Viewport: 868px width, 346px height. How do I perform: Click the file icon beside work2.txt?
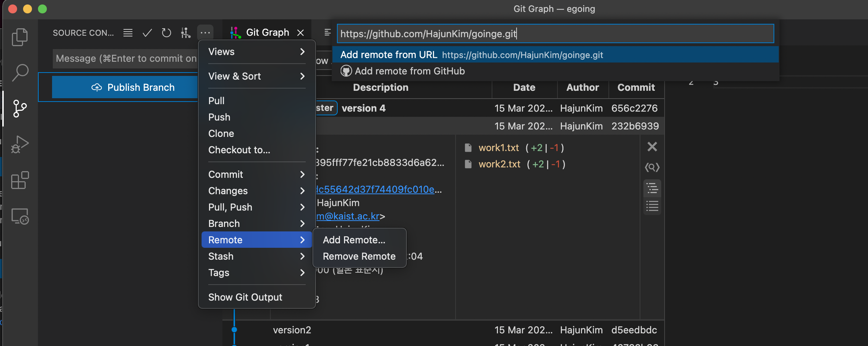468,164
